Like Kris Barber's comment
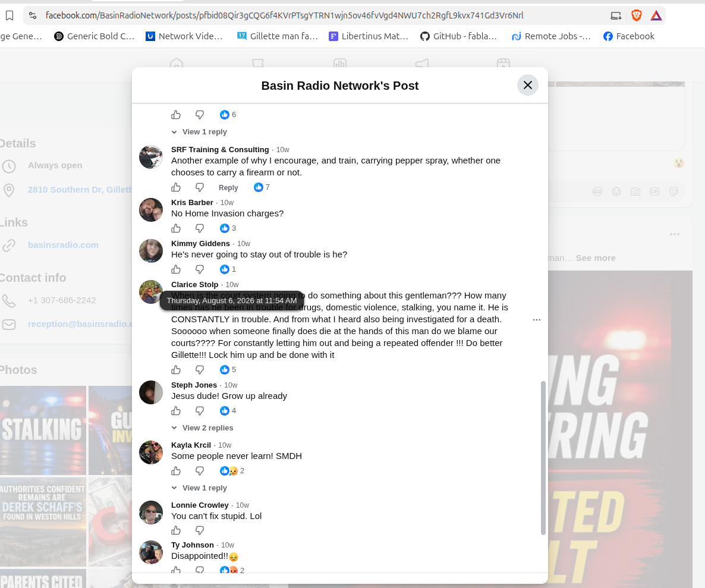The width and height of the screenshot is (705, 588). [x=176, y=228]
